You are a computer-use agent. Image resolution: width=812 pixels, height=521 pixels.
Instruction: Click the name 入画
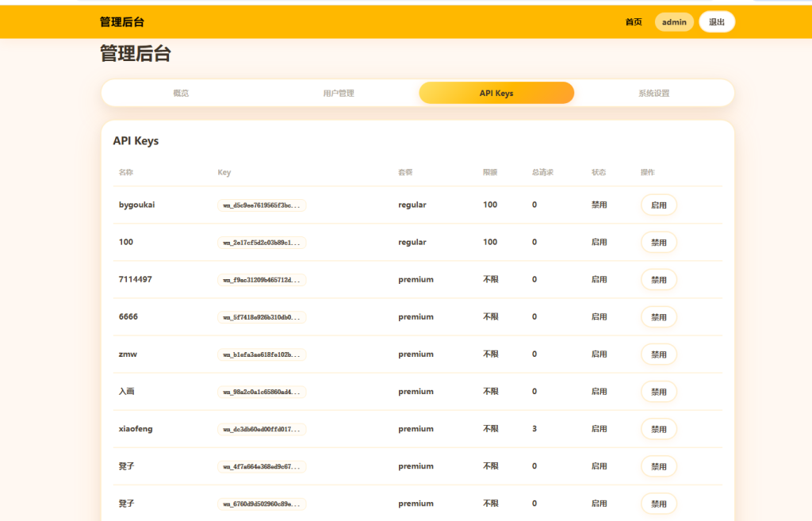[x=126, y=391]
